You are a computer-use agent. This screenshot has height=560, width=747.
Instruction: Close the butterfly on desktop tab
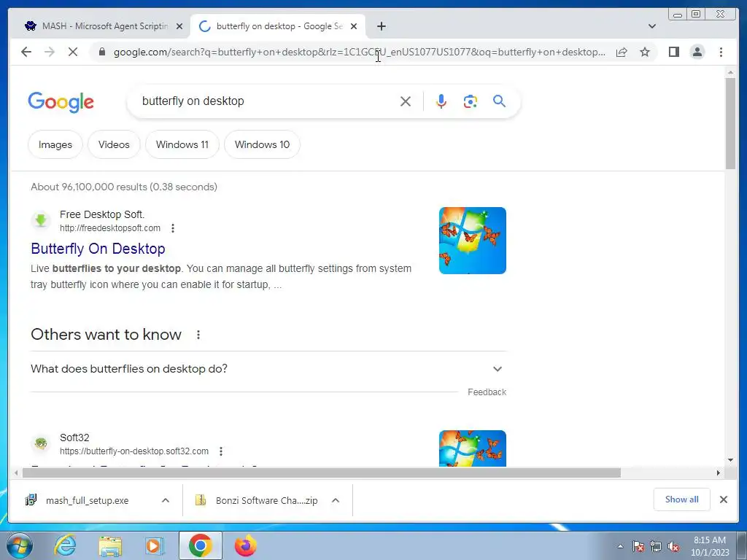(354, 27)
